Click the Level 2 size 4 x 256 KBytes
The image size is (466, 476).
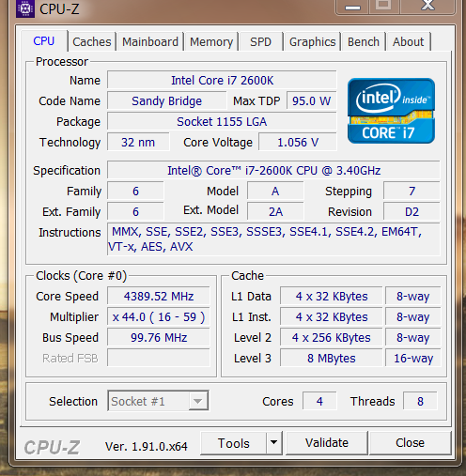click(332, 337)
